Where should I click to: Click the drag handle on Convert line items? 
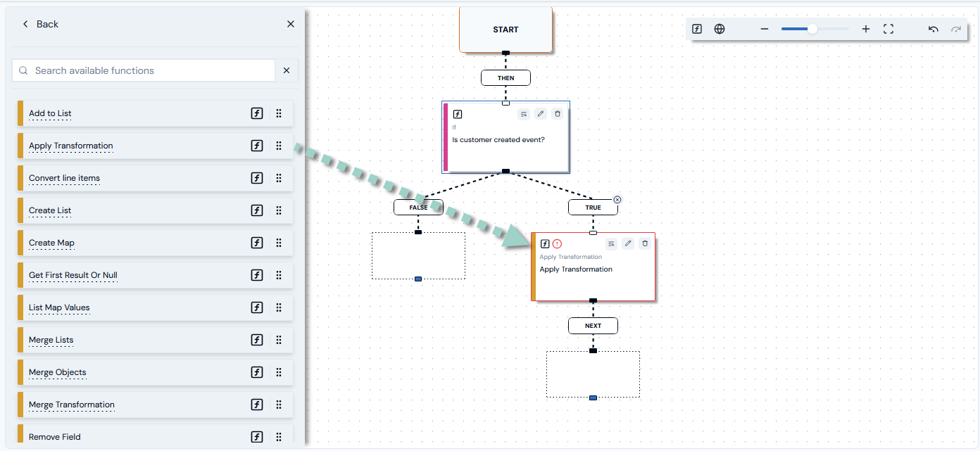[x=279, y=178]
